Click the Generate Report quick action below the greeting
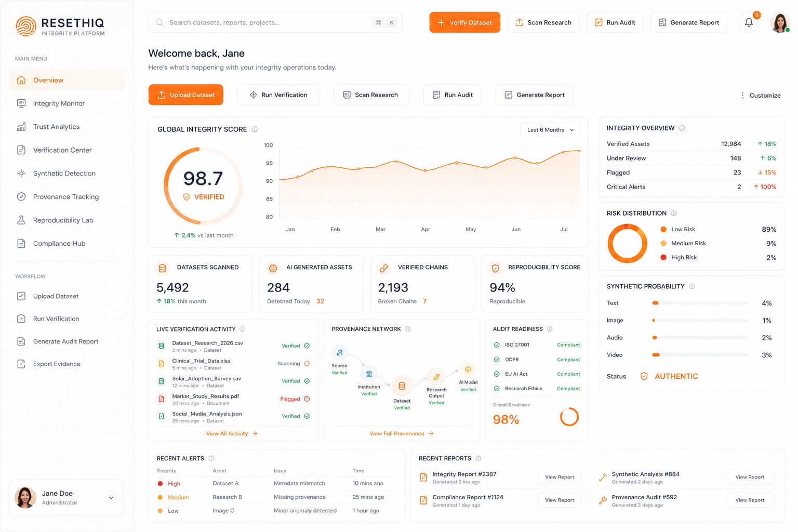798x532 pixels. (534, 95)
